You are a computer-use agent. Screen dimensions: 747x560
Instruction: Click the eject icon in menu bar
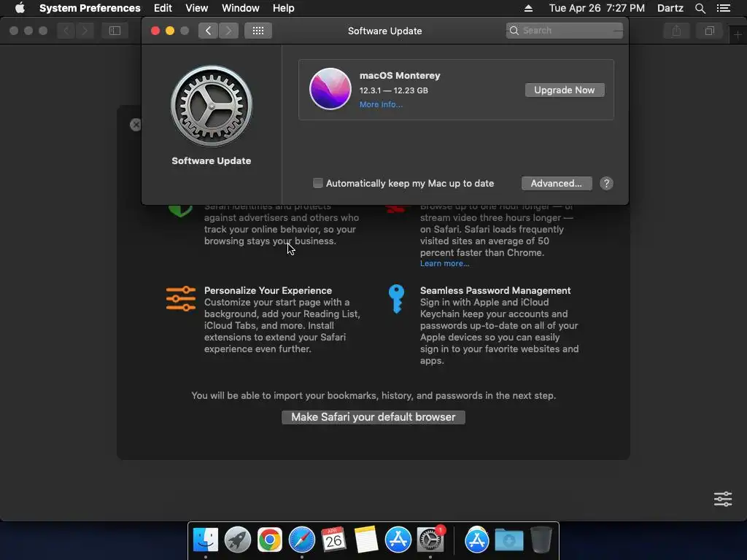click(x=528, y=8)
